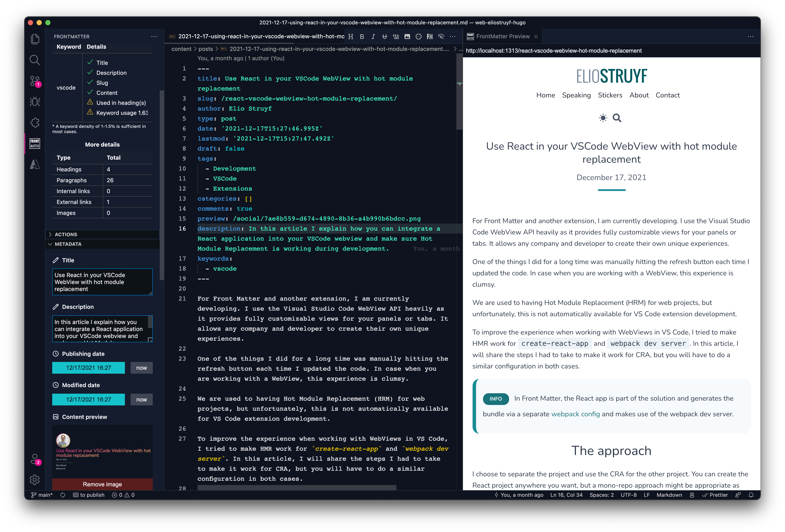Open the Search view in activity bar

click(35, 60)
